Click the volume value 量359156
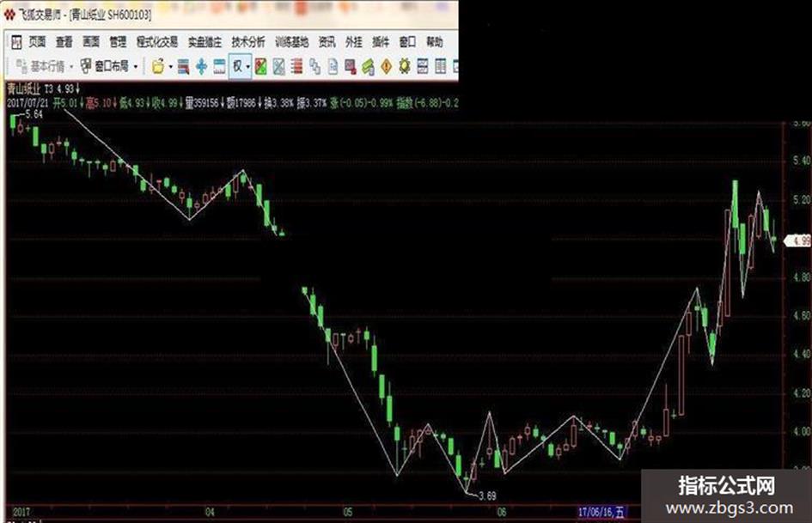Viewport: 812px width, 523px height. coord(202,102)
